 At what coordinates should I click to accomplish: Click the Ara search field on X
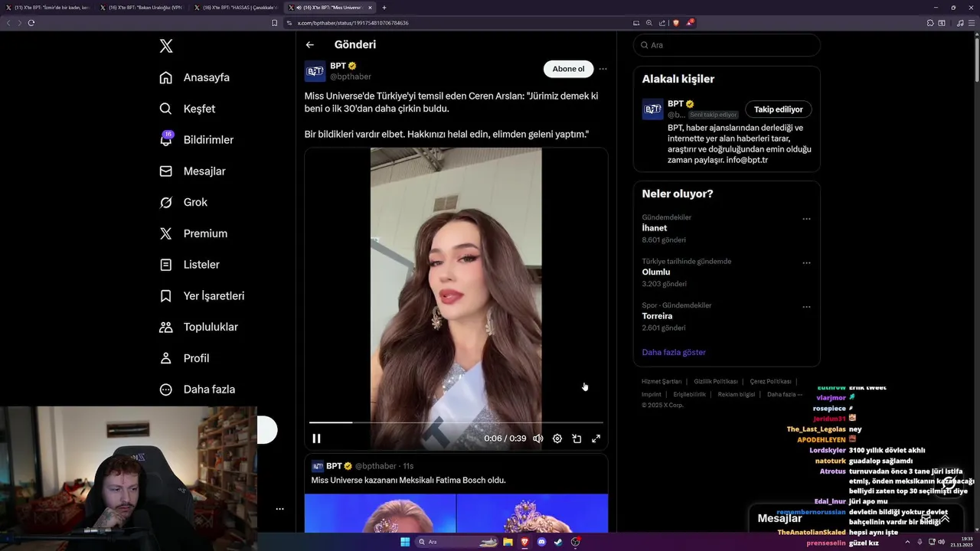727,45
